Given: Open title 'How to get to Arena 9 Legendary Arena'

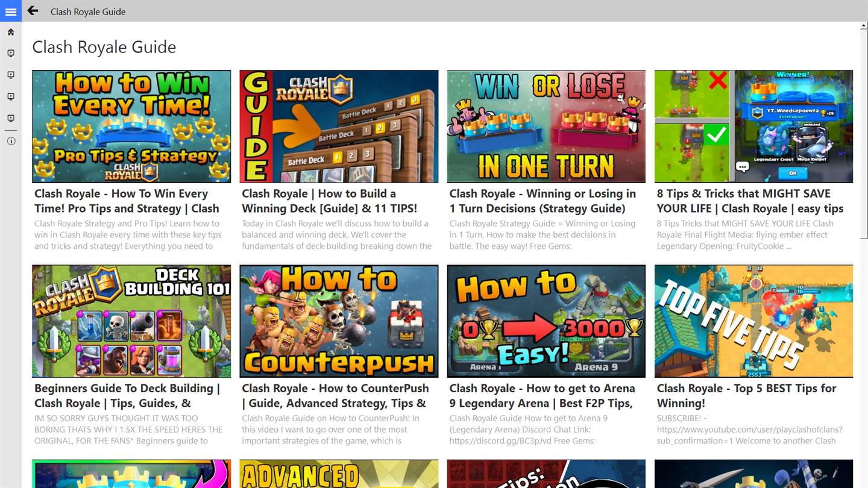Looking at the screenshot, I should [x=542, y=396].
